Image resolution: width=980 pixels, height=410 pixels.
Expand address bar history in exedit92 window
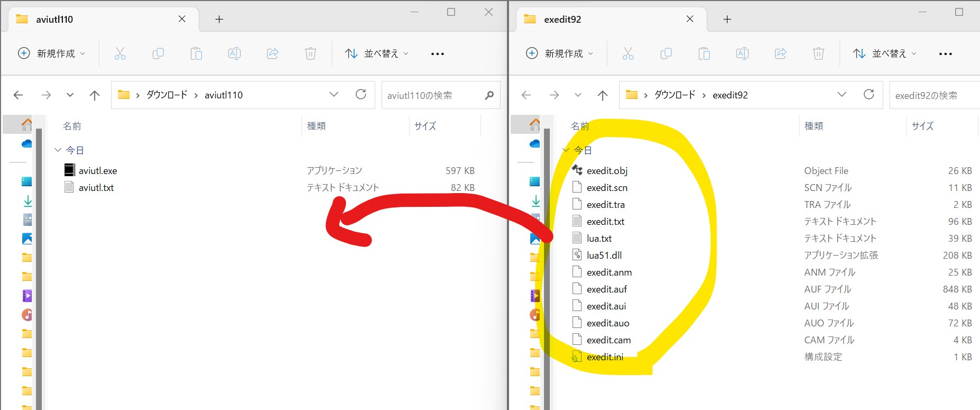(x=842, y=95)
